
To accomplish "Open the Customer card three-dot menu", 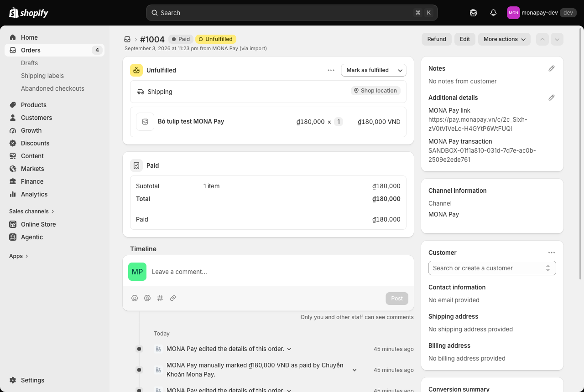I will click(552, 253).
